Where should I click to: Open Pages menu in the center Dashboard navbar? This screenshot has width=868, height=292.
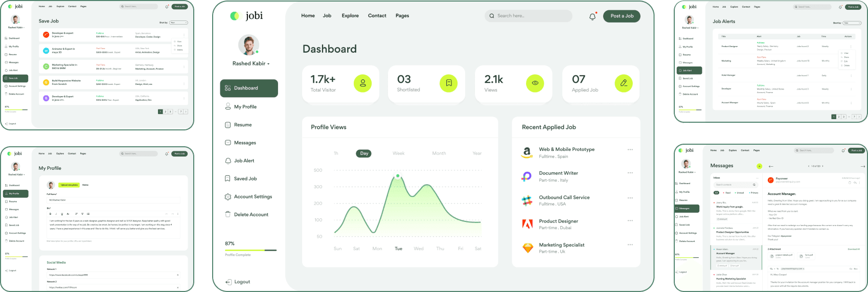pyautogui.click(x=402, y=16)
